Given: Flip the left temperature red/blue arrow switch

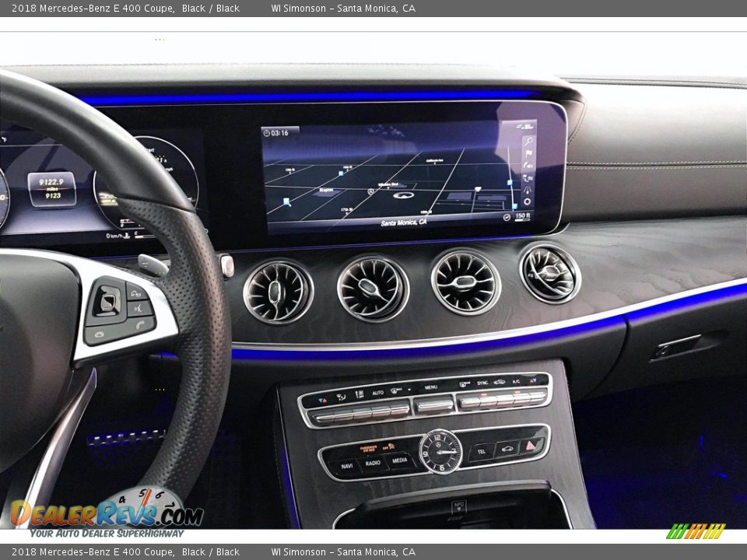Looking at the screenshot, I should point(324,418).
